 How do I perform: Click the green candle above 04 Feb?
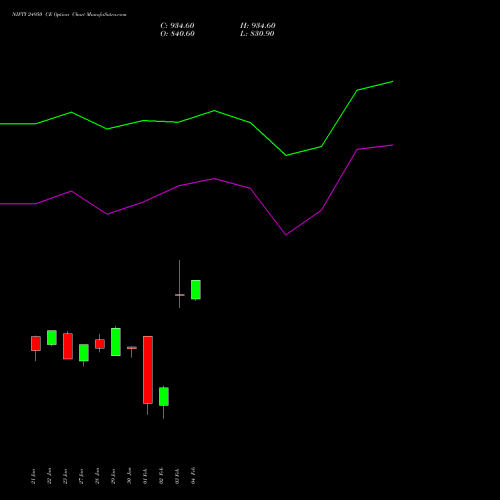pos(196,290)
